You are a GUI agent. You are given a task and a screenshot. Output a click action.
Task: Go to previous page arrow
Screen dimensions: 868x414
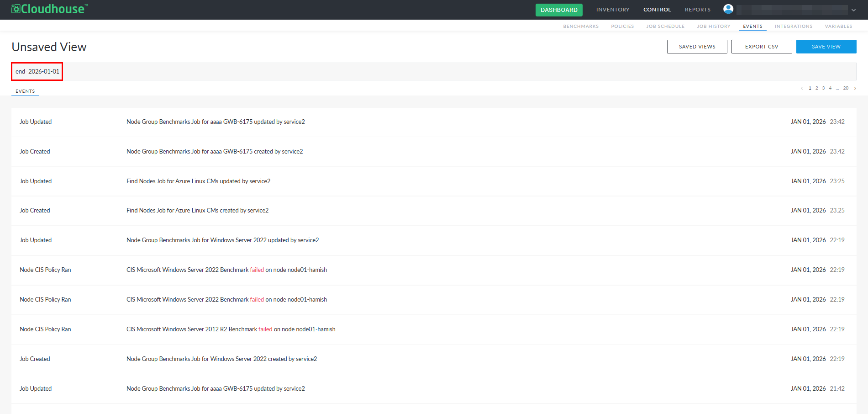tap(802, 88)
